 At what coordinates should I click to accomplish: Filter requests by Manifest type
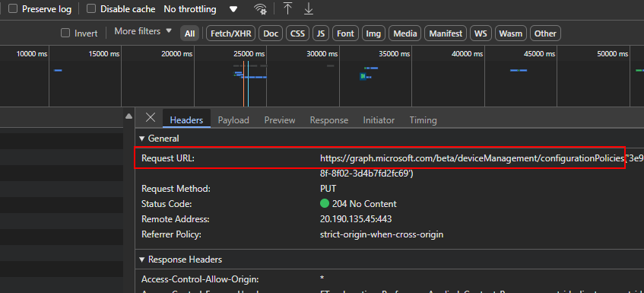click(446, 33)
